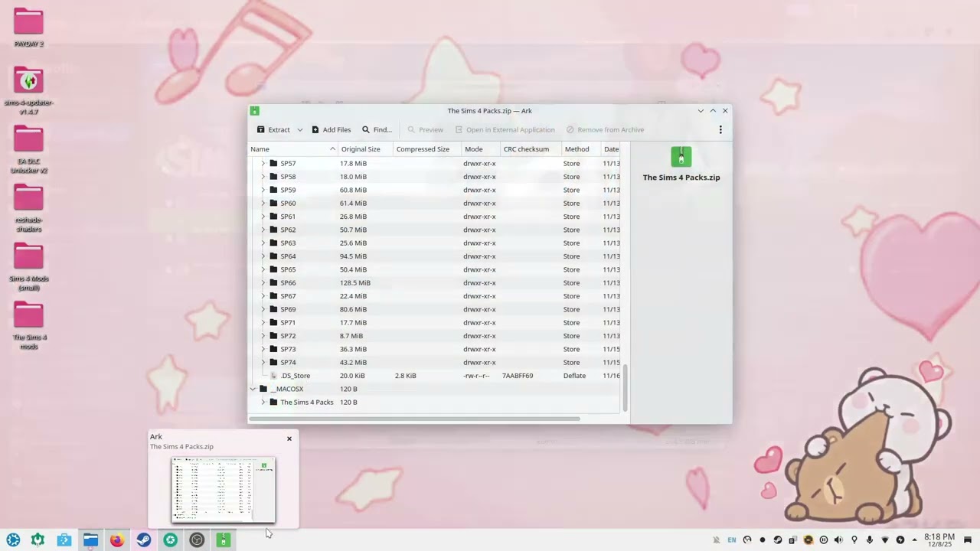Click the horizontal scrollbar of file list
Image resolution: width=980 pixels, height=551 pixels.
coord(414,419)
